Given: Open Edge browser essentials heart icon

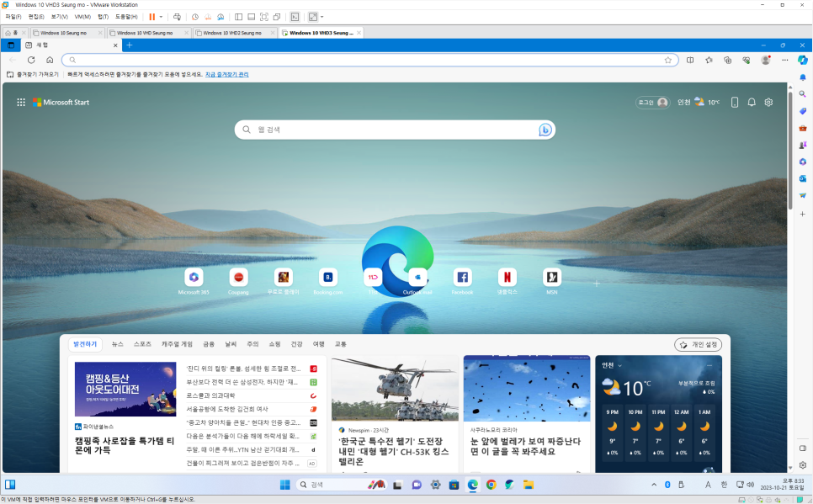Looking at the screenshot, I should click(x=747, y=60).
